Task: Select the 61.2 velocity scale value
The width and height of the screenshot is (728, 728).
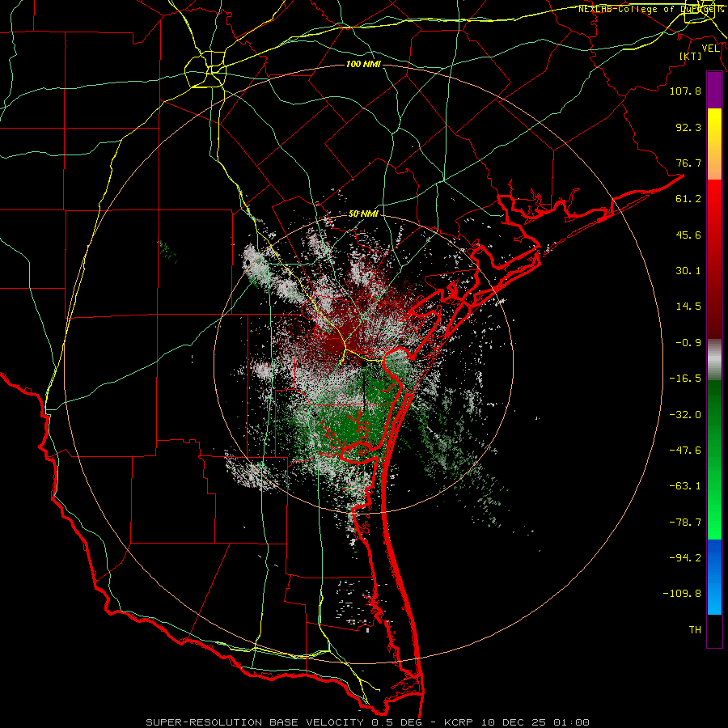Action: tap(688, 199)
